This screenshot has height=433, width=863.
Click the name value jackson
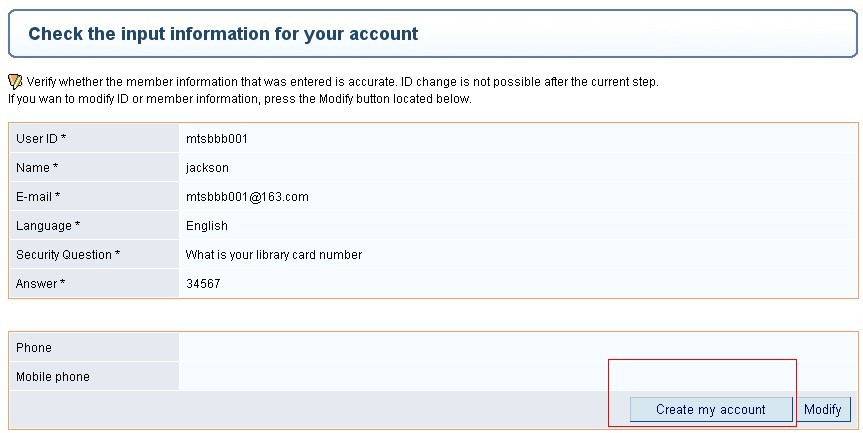coord(207,168)
